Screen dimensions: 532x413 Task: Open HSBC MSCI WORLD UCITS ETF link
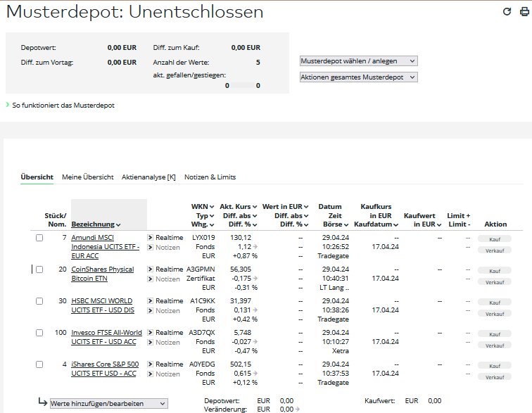pyautogui.click(x=103, y=305)
